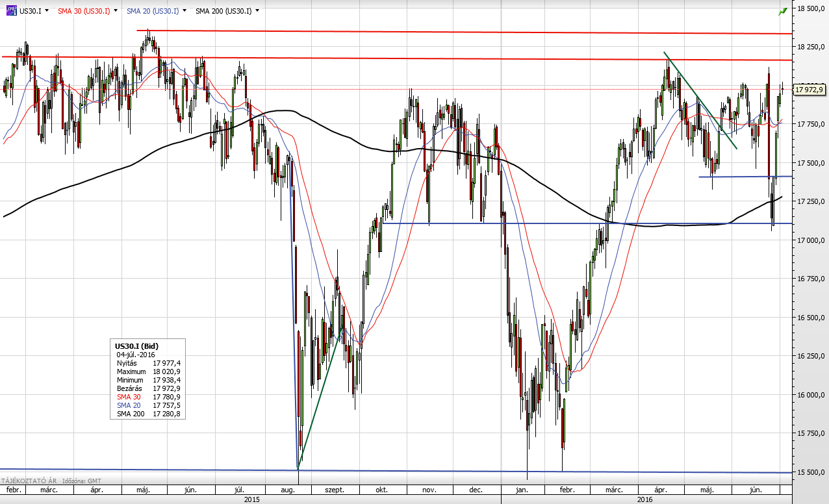Click the Maximum value 18 020,9
Viewport: 829px width, 504px height.
[167, 372]
